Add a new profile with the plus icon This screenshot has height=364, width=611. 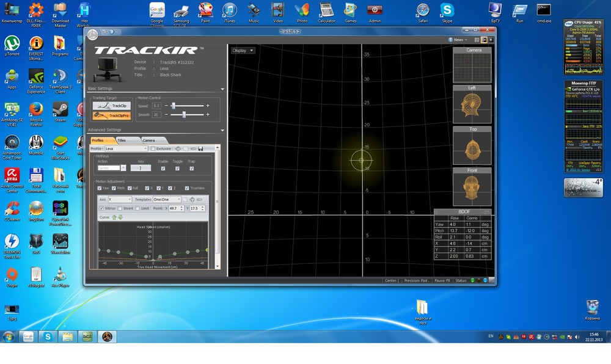click(178, 148)
